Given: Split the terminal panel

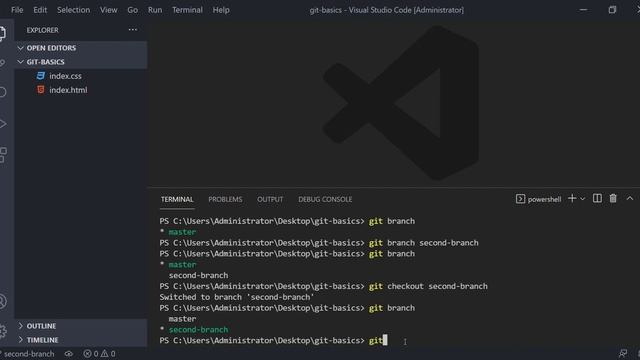Looking at the screenshot, I should click(x=597, y=198).
